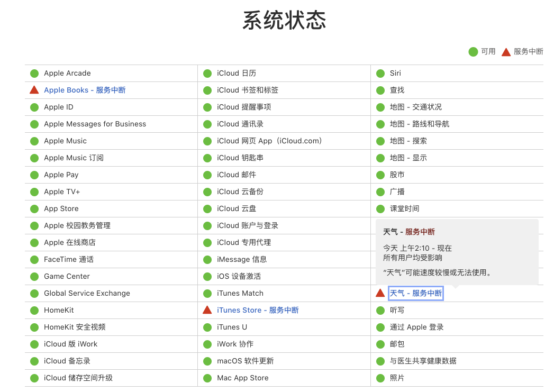Click the green status dot for Apple Arcade
554x392 pixels.
point(34,74)
